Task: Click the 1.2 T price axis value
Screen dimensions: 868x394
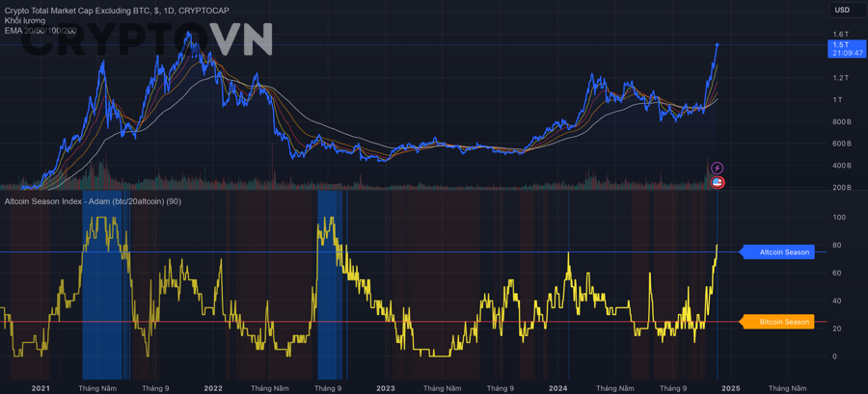Action: click(841, 78)
